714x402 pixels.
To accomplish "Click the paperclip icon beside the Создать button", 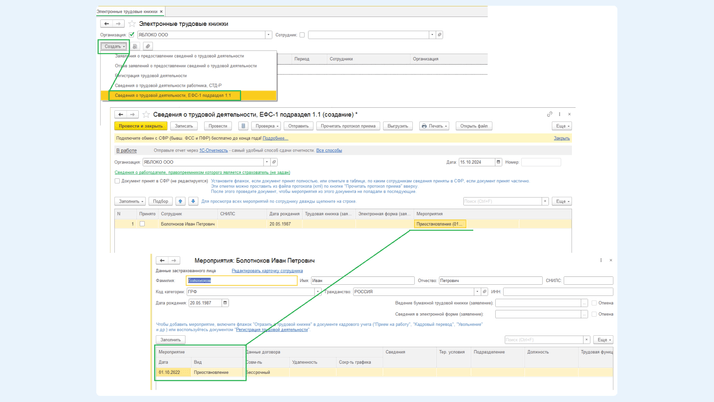I will [148, 46].
